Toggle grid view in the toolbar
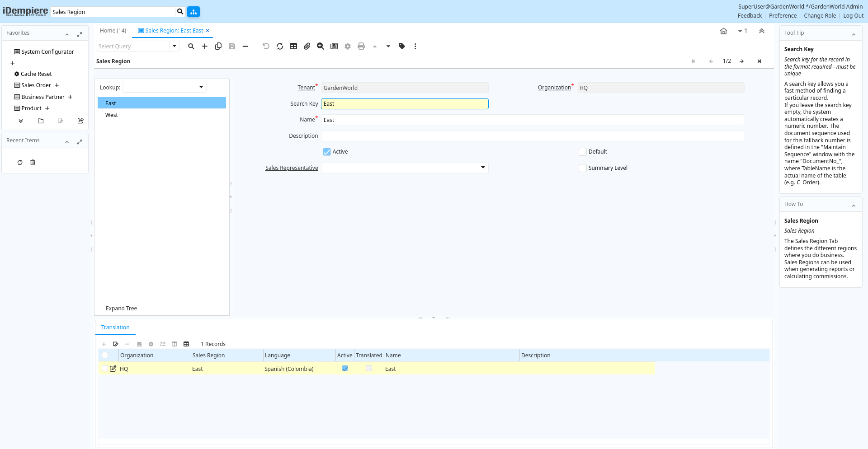The width and height of the screenshot is (868, 449). point(293,46)
